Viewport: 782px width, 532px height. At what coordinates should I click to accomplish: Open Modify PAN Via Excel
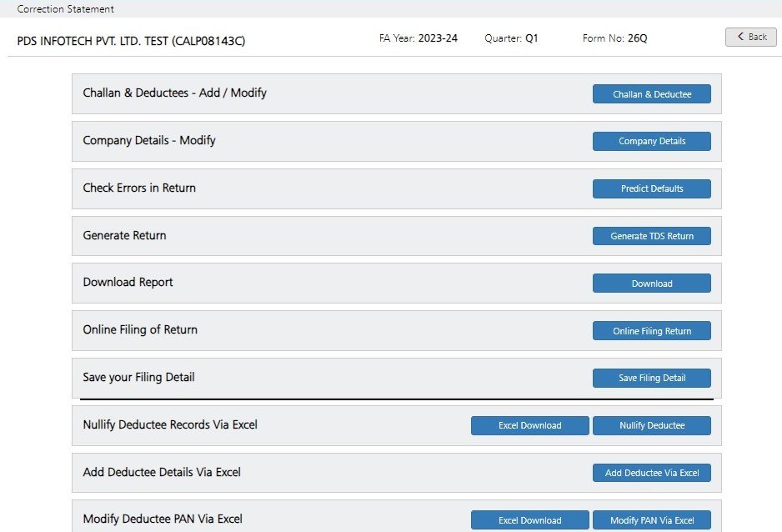click(x=651, y=519)
